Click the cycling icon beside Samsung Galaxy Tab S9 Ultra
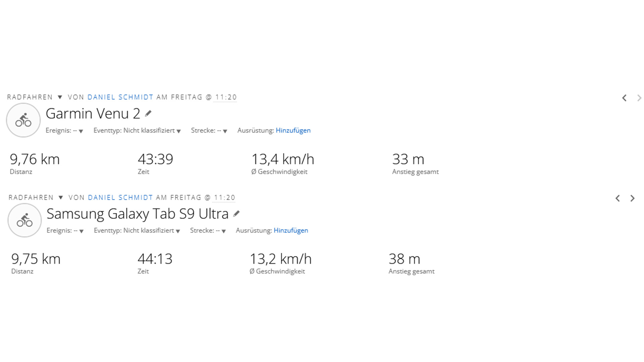Image resolution: width=644 pixels, height=362 pixels. tap(24, 220)
